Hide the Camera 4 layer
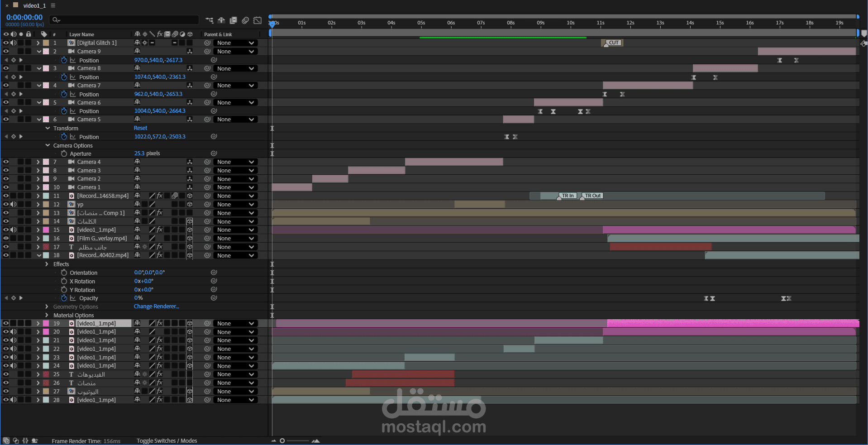Screen dimensions: 868x445 tap(6, 162)
